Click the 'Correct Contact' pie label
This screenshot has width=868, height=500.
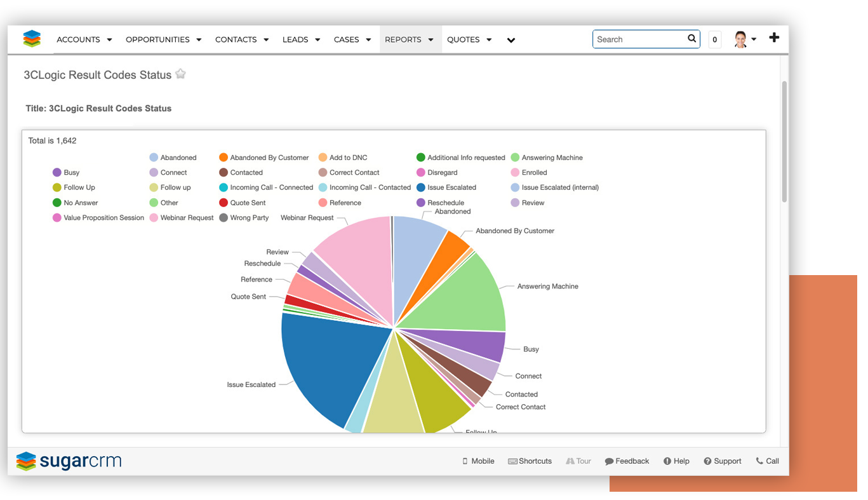point(521,407)
